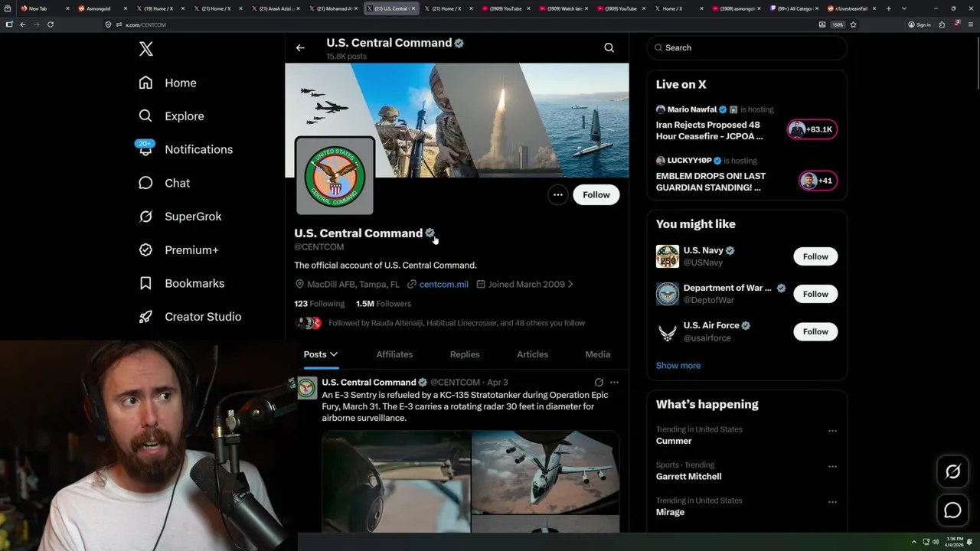Click the 150% zoom indicator
This screenshot has width=980, height=551.
tap(838, 24)
